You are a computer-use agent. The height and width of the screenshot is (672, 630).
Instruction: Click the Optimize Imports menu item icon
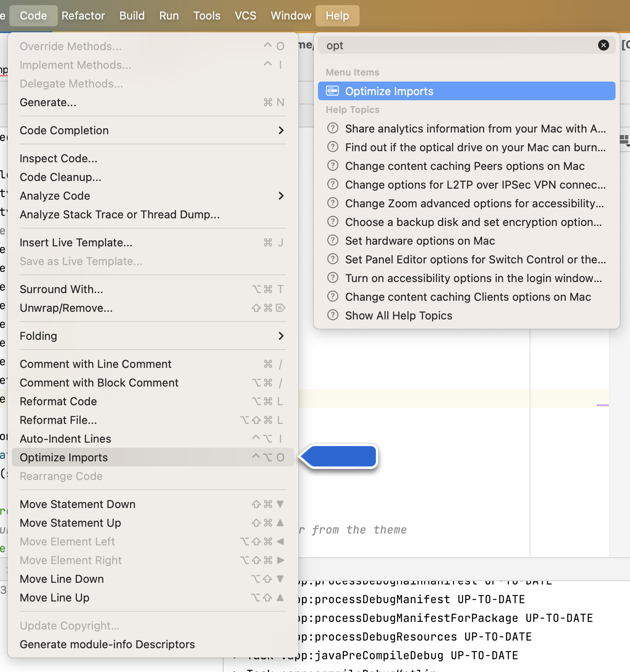pyautogui.click(x=332, y=91)
